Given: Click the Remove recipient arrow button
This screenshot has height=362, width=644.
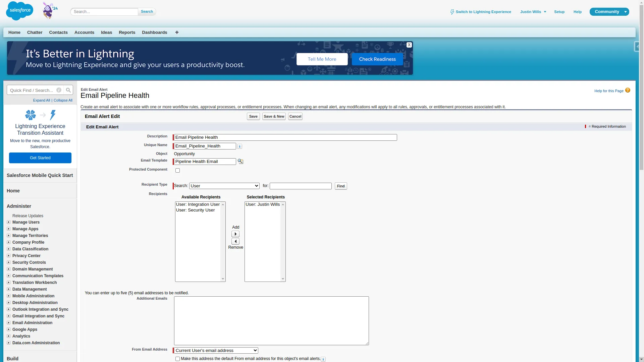Looking at the screenshot, I should (x=235, y=241).
